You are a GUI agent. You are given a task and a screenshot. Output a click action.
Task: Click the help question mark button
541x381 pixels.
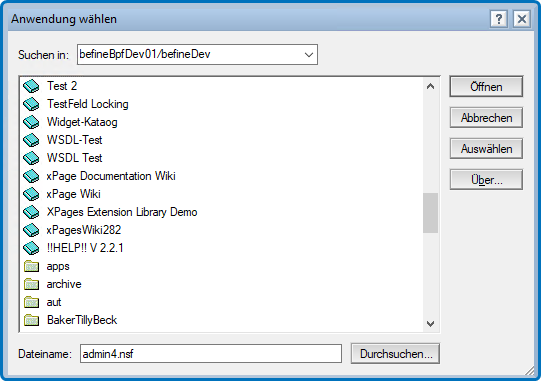tap(499, 19)
